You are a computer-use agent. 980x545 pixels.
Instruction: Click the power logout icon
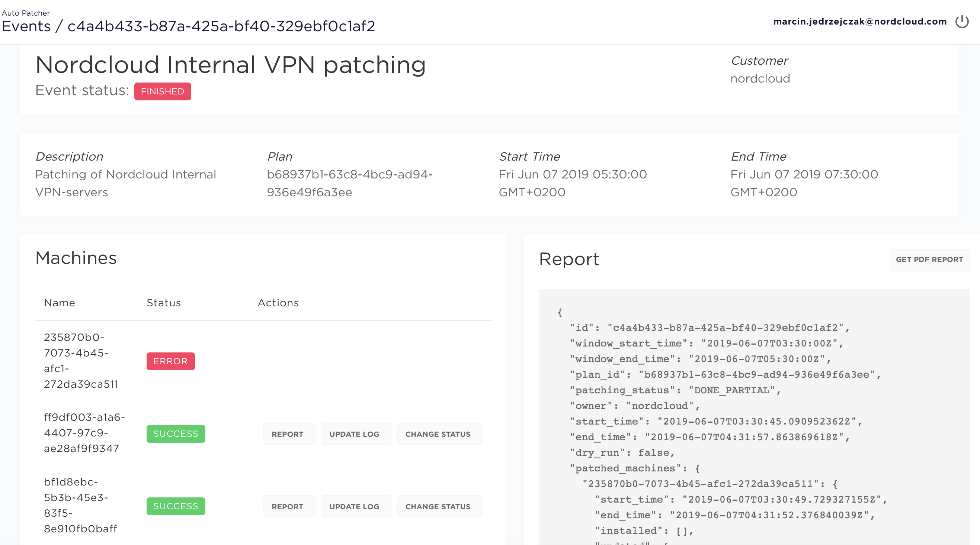click(962, 22)
